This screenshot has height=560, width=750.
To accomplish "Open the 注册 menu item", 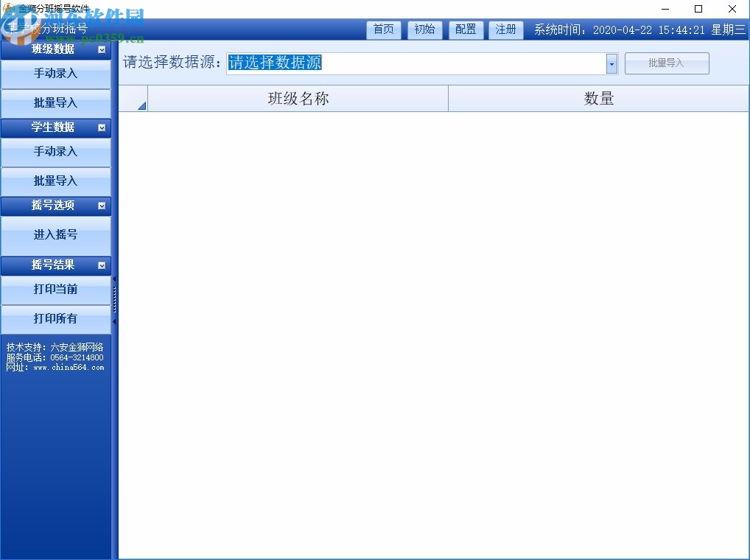I will click(506, 29).
